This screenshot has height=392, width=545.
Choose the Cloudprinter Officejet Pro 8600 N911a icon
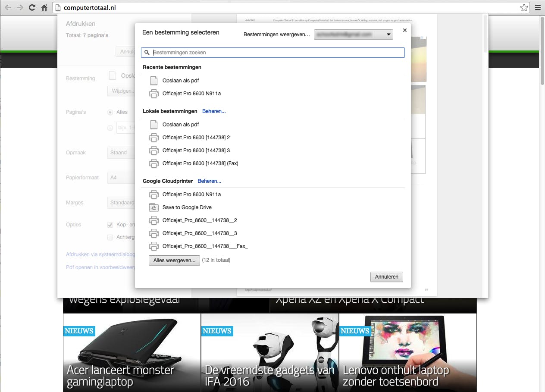coord(154,194)
